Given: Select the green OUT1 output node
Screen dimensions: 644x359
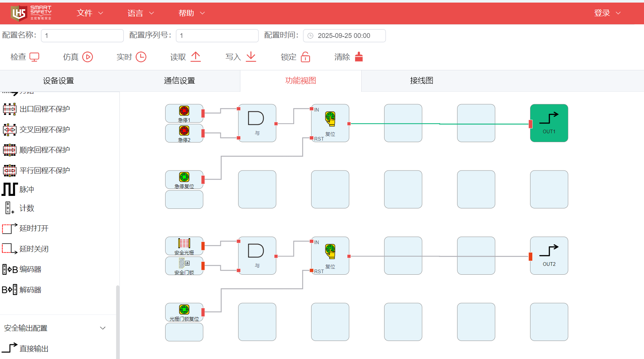Looking at the screenshot, I should click(549, 123).
